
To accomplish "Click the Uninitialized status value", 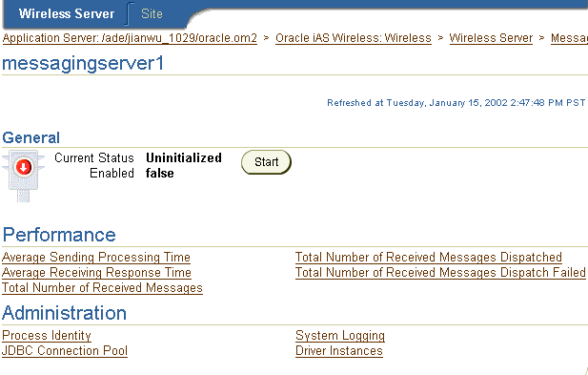I will [x=184, y=158].
